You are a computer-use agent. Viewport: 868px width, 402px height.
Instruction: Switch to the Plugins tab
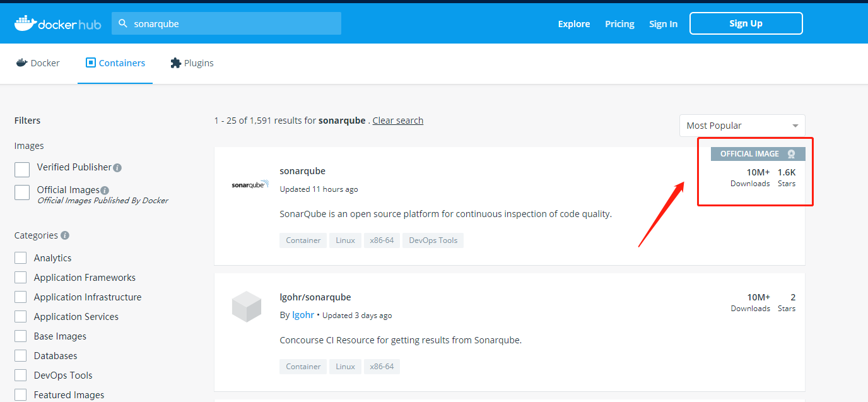point(192,63)
